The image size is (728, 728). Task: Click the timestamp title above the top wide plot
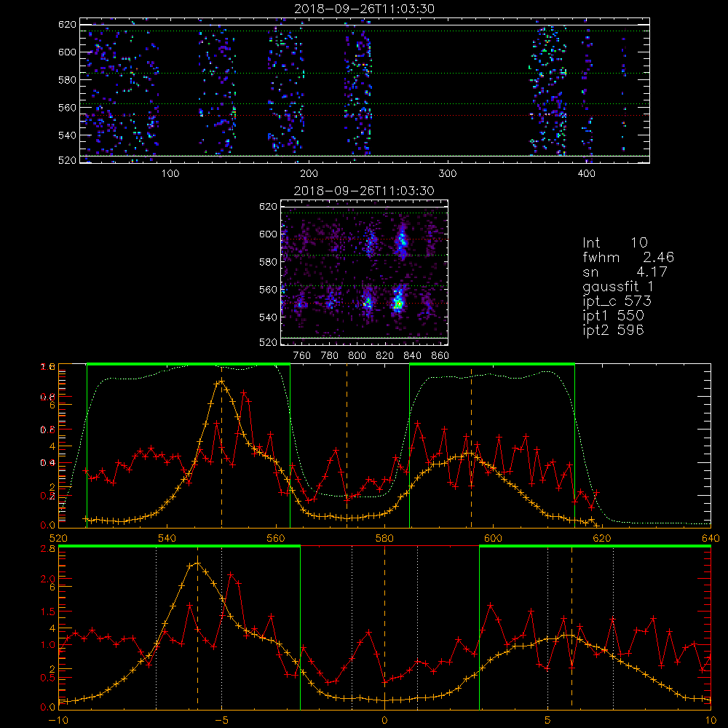click(x=365, y=9)
